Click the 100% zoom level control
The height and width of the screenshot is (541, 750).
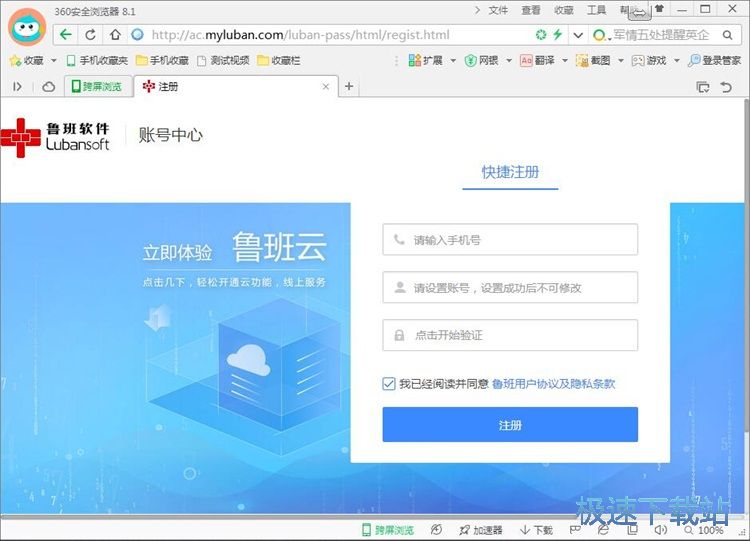705,530
